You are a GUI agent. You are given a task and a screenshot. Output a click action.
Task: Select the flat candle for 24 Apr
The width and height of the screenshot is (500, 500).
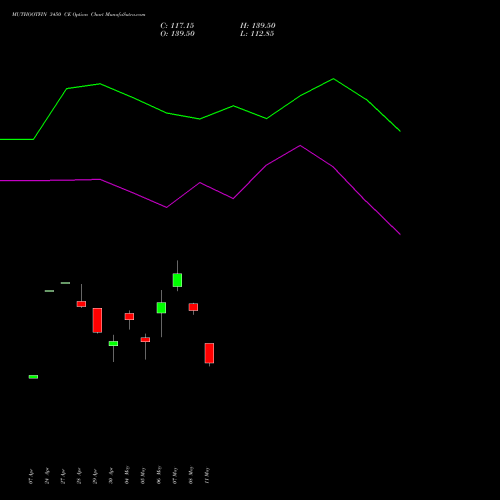[49, 291]
